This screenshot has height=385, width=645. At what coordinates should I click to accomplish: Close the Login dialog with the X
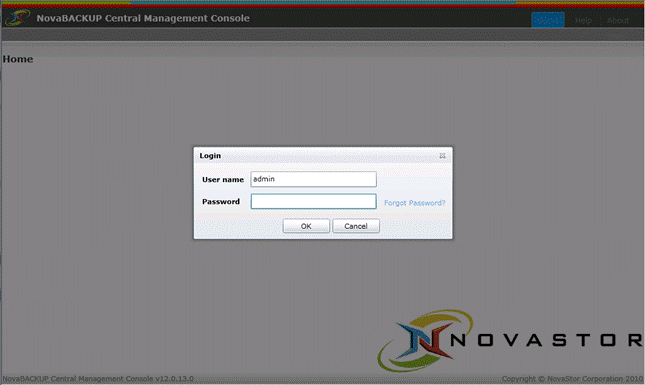tap(442, 155)
